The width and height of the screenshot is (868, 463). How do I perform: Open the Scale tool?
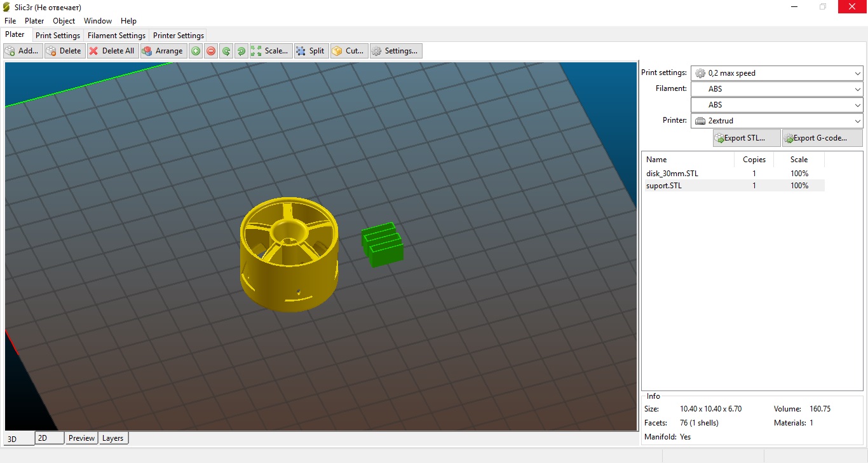pyautogui.click(x=270, y=51)
